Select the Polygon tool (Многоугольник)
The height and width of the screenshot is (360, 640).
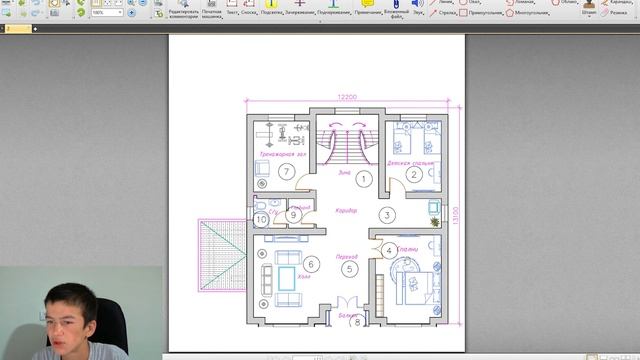coord(527,13)
